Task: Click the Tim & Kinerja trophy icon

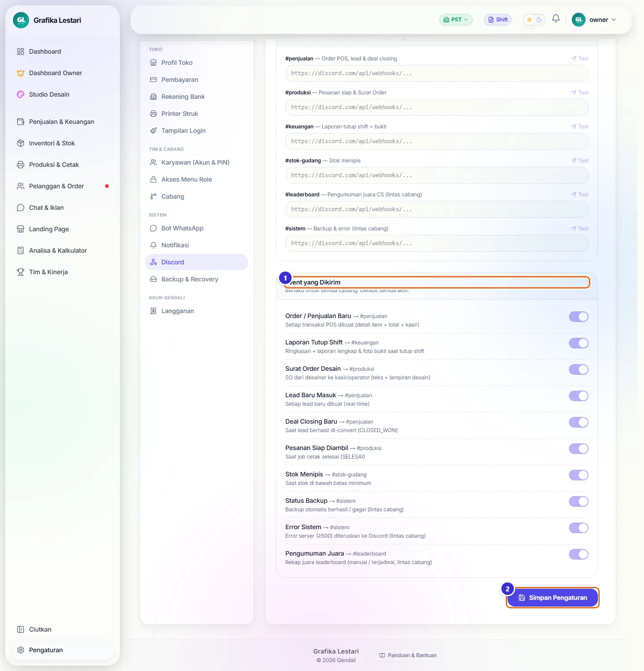Action: [x=21, y=272]
